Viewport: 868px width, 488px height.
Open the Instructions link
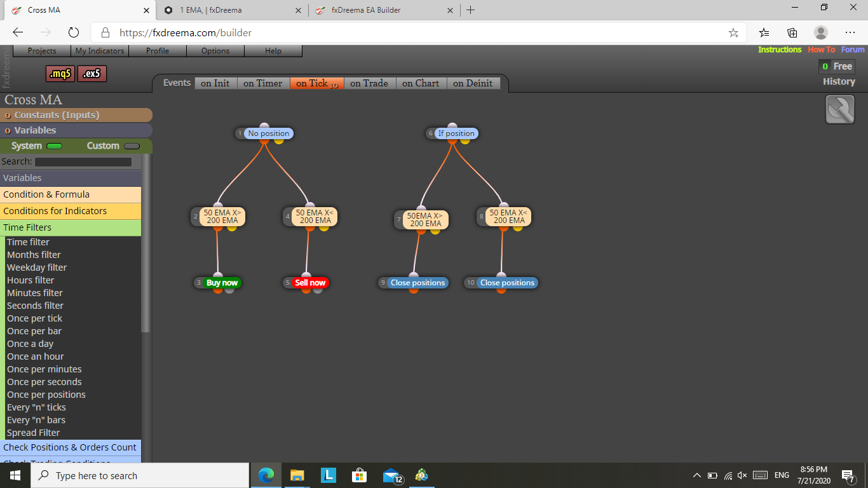pyautogui.click(x=780, y=50)
